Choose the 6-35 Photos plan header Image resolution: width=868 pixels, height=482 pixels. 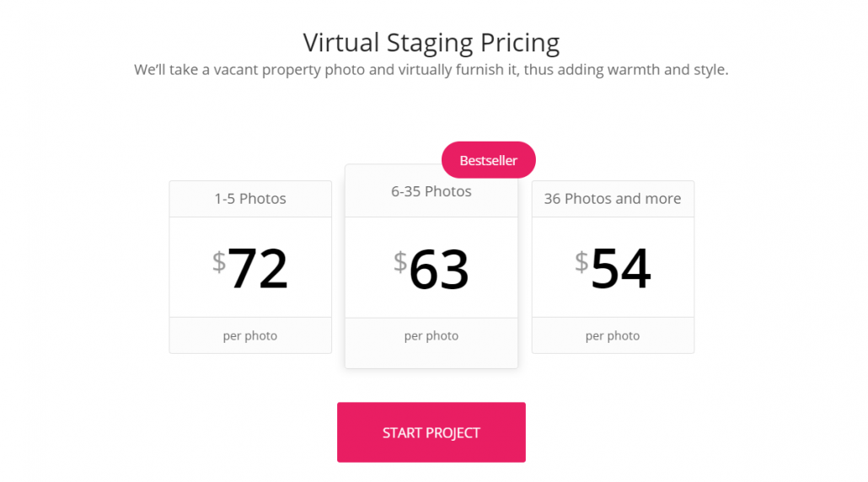pos(431,191)
